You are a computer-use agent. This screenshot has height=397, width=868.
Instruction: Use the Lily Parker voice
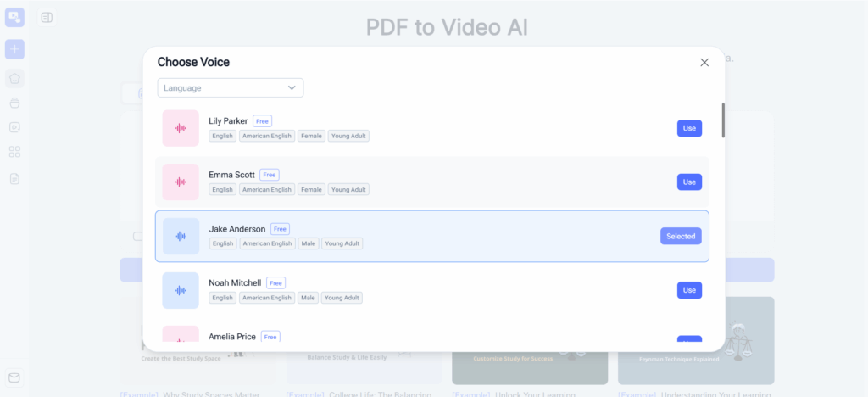(x=689, y=128)
